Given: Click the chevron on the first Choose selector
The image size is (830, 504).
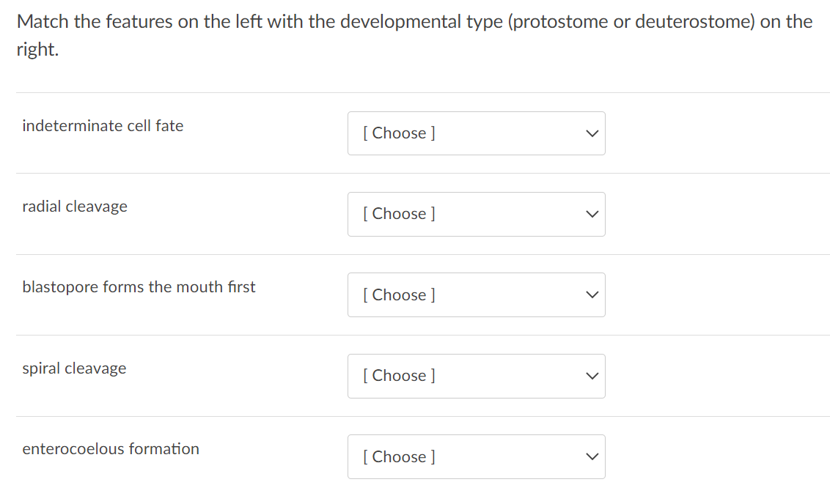Looking at the screenshot, I should click(x=591, y=133).
